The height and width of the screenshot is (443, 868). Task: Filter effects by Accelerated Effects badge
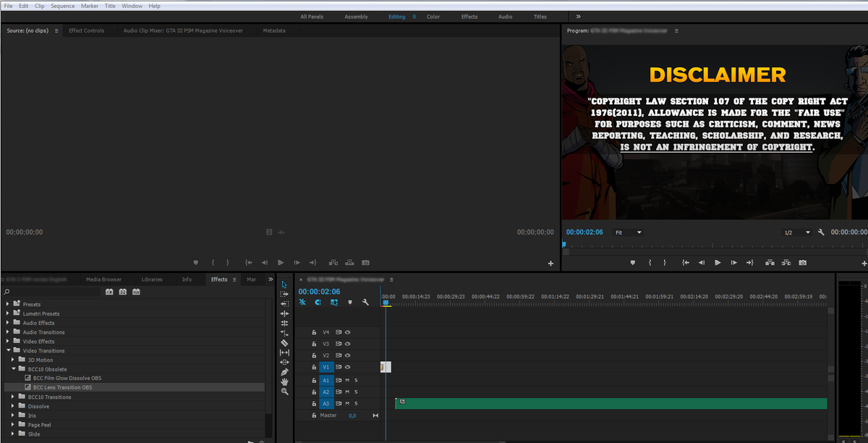(109, 292)
